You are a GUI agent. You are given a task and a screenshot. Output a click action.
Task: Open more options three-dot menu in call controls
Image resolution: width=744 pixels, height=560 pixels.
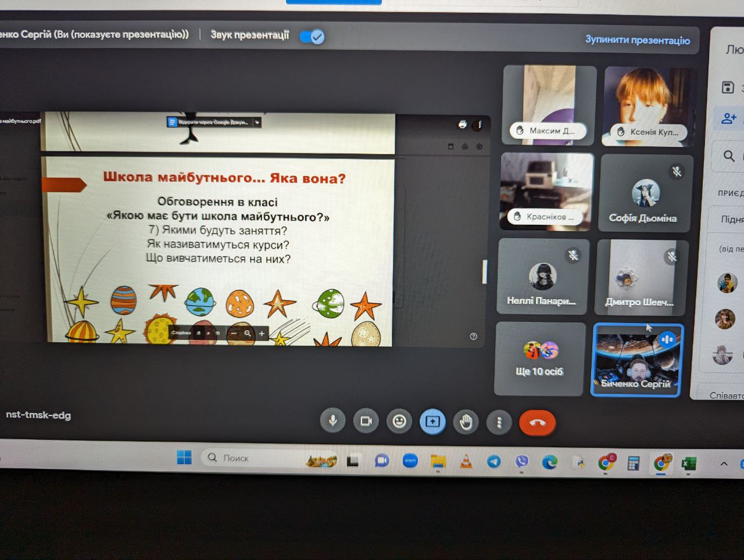[499, 422]
